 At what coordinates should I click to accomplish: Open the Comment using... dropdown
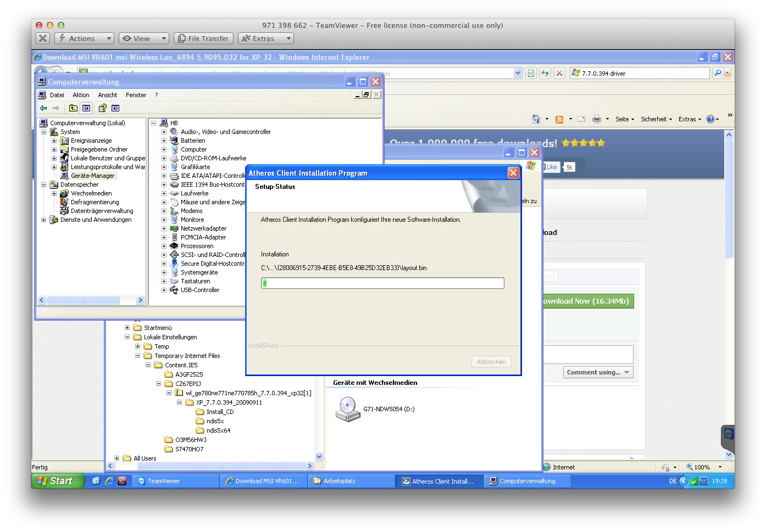point(598,372)
